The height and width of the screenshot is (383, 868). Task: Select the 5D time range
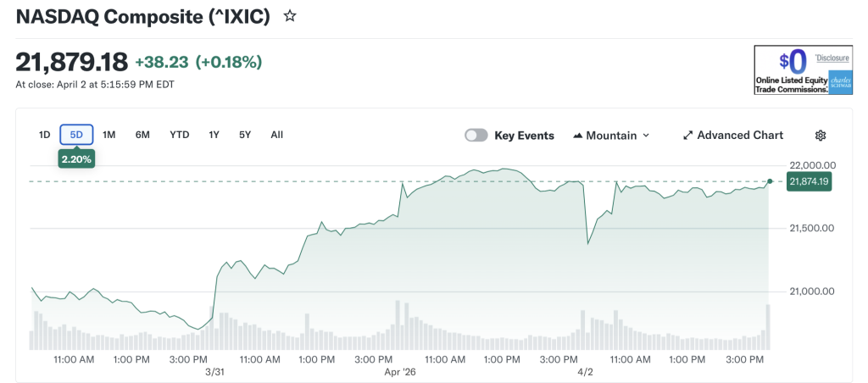click(76, 135)
